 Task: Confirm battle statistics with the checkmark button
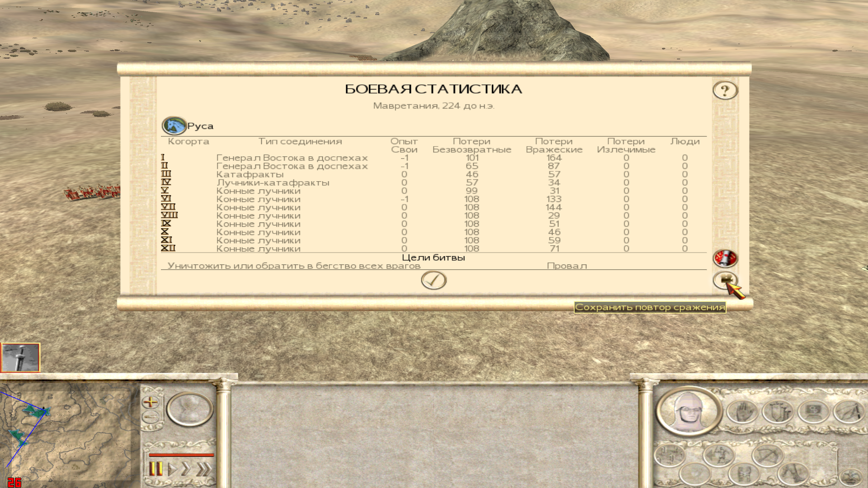(x=434, y=280)
